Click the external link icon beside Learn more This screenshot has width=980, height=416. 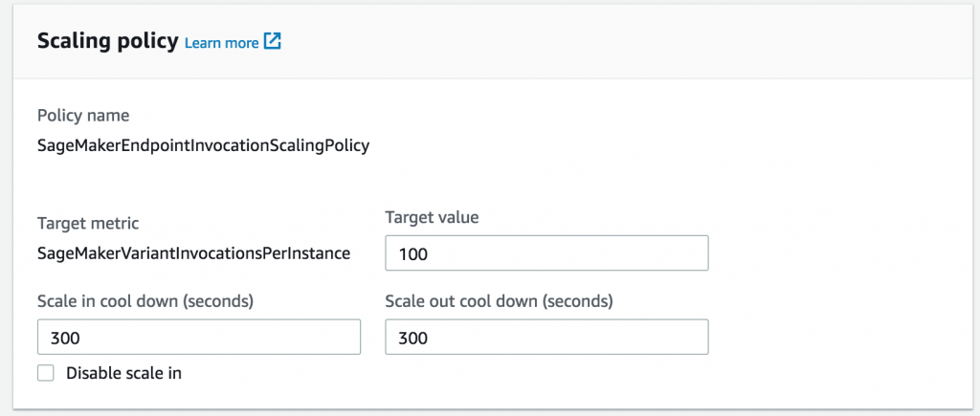[273, 41]
